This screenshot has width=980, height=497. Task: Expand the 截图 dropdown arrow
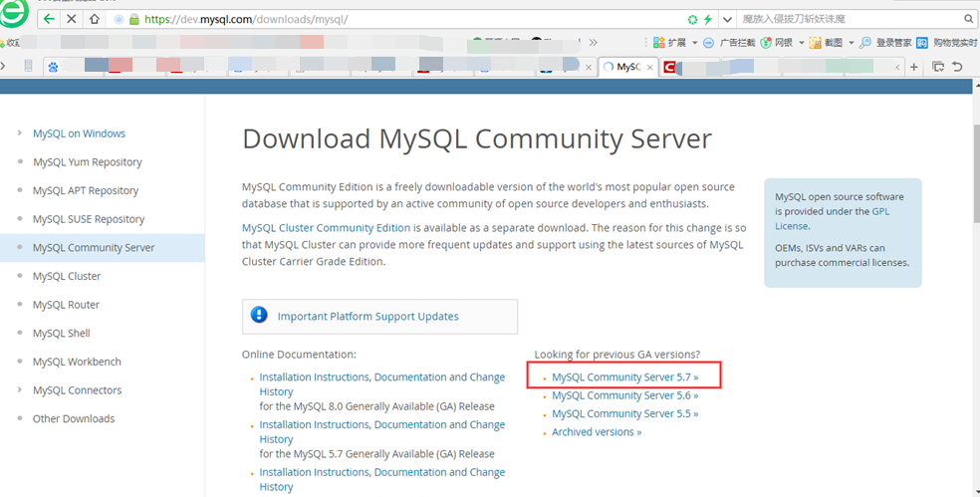point(851,43)
